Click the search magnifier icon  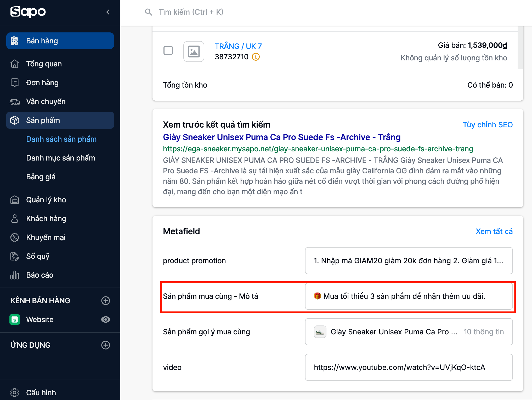tap(148, 12)
